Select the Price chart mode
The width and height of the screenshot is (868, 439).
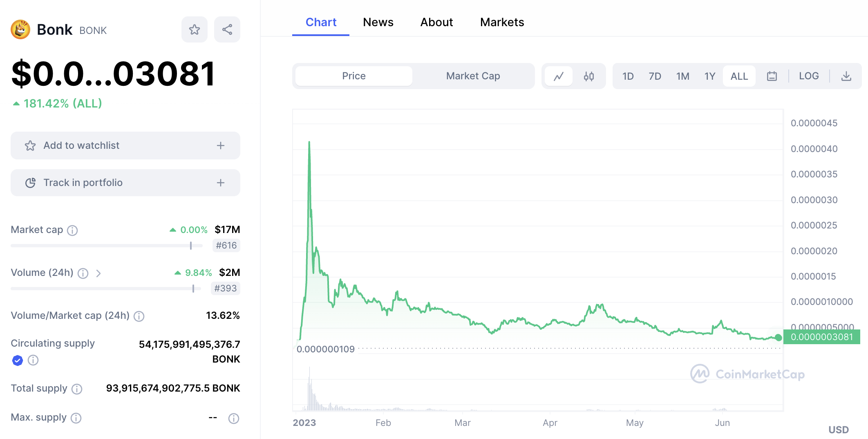354,76
